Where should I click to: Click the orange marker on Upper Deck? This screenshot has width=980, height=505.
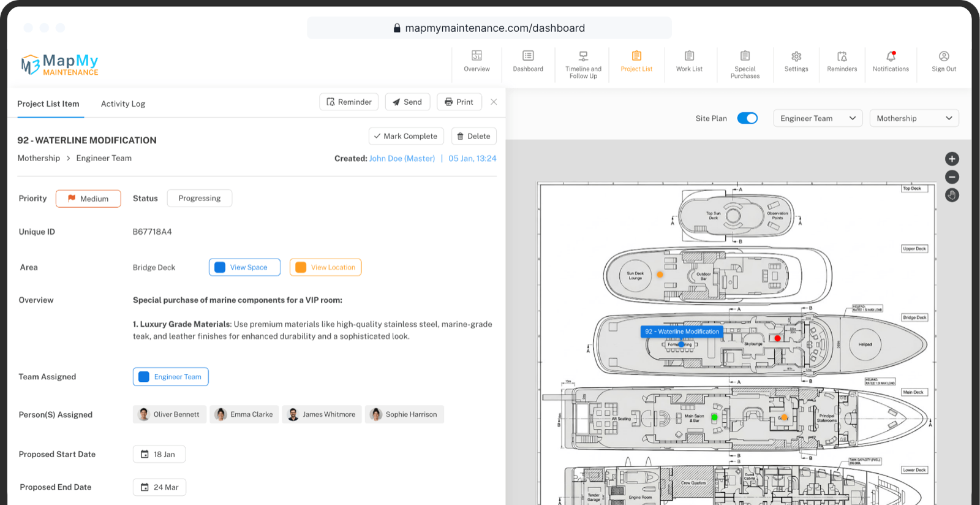point(660,275)
